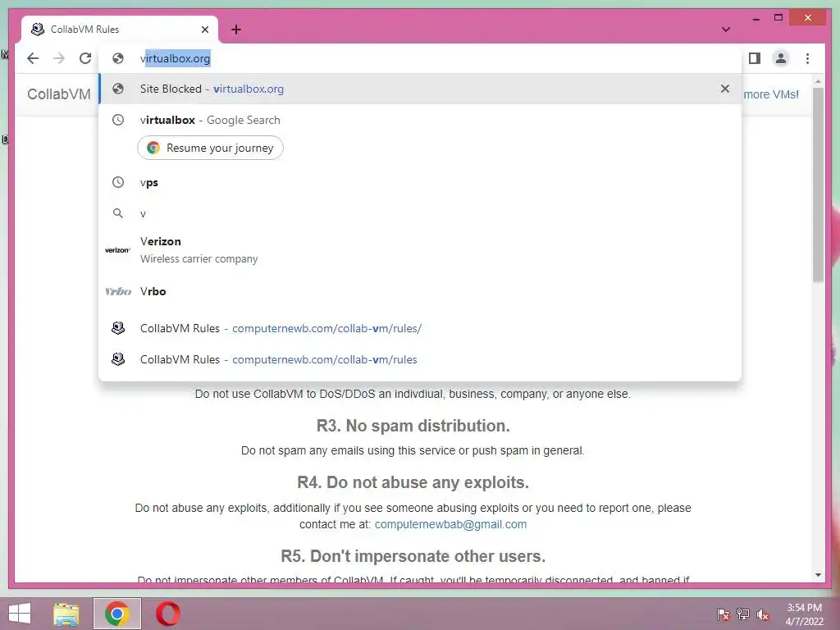Select virtualbox Google Search suggestion
This screenshot has width=840, height=630.
421,120
